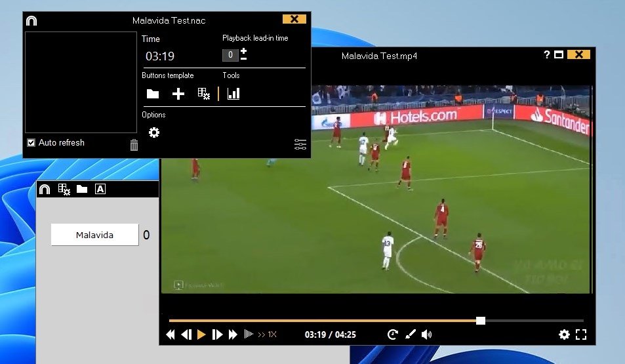
Task: Open video player settings gear
Action: (x=564, y=334)
